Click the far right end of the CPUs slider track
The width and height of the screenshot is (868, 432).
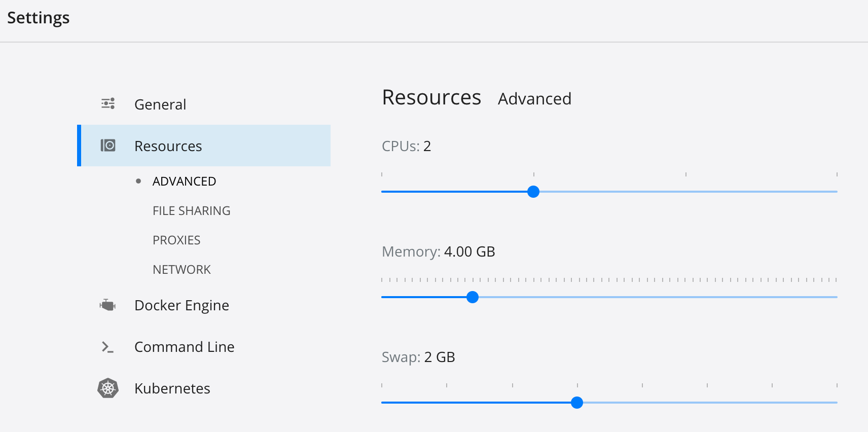click(x=836, y=192)
